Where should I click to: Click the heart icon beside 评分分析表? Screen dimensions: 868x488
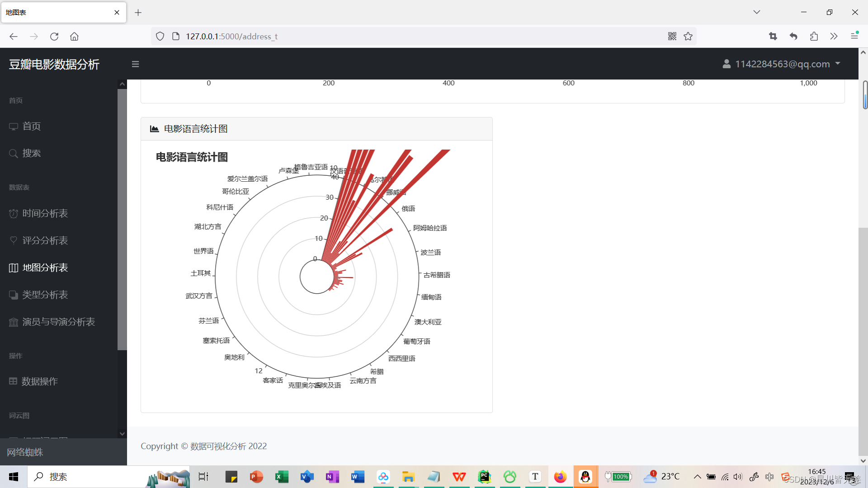click(14, 240)
